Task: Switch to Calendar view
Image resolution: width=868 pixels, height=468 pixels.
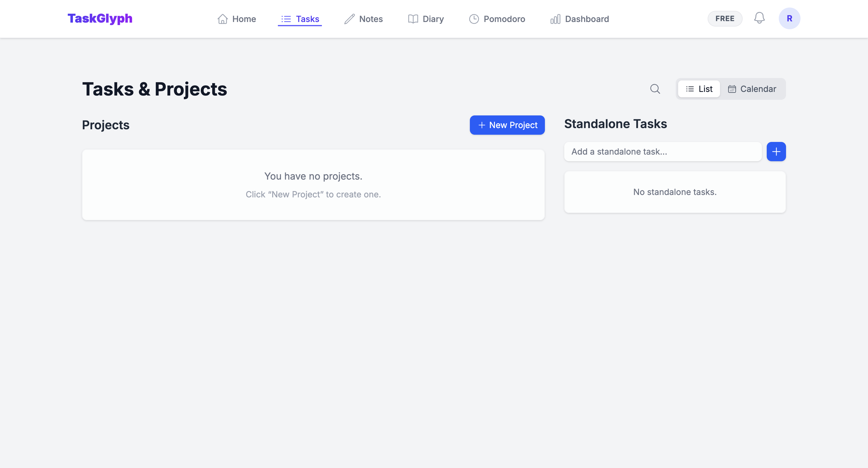Action: point(752,89)
